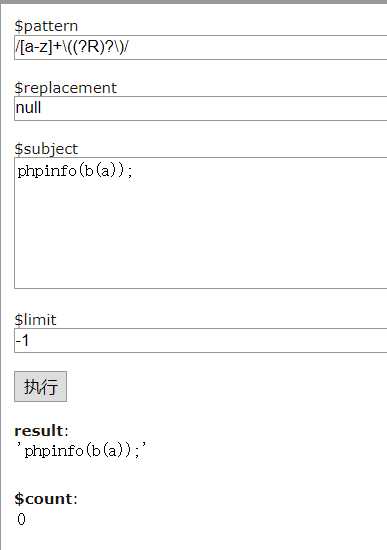Click the bold $count label
Image resolution: width=387 pixels, height=550 pixels.
click(44, 499)
